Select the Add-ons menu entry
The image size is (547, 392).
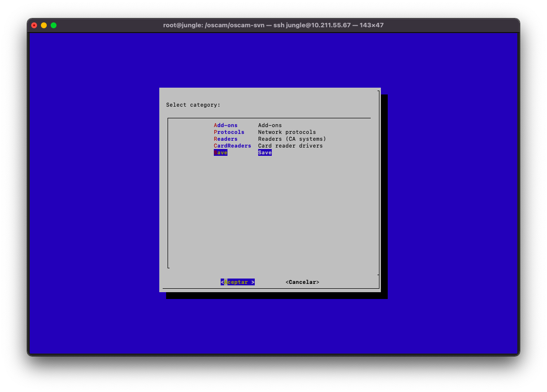coord(226,125)
